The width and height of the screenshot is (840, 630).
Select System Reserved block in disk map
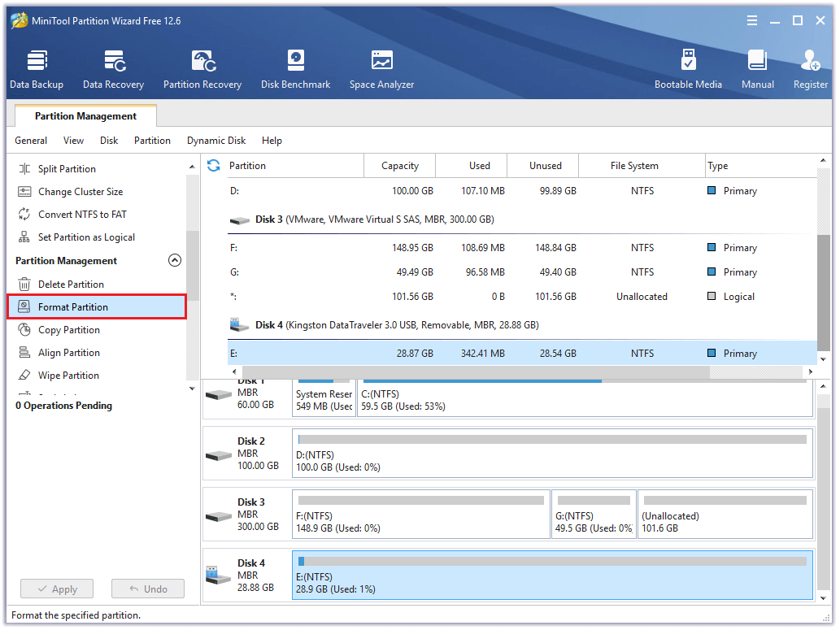(324, 398)
